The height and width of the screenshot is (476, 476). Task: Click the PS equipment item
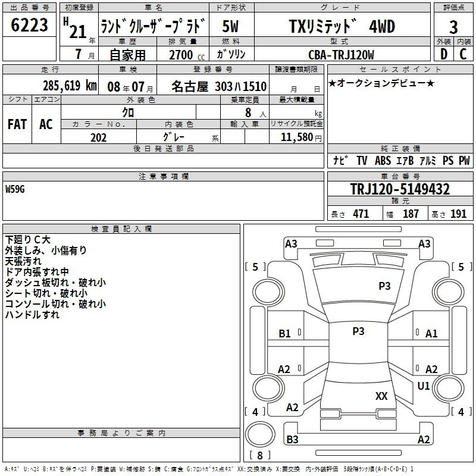pyautogui.click(x=448, y=160)
